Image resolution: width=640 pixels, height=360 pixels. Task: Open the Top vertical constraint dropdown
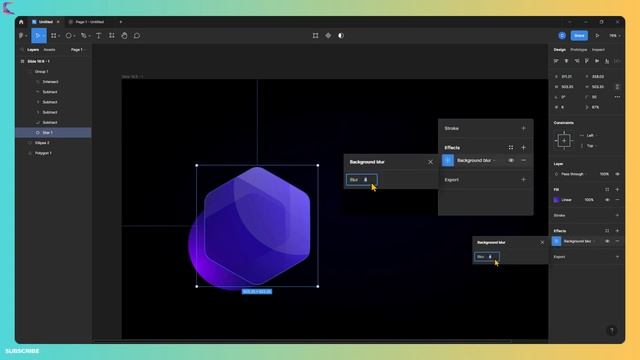(592, 146)
